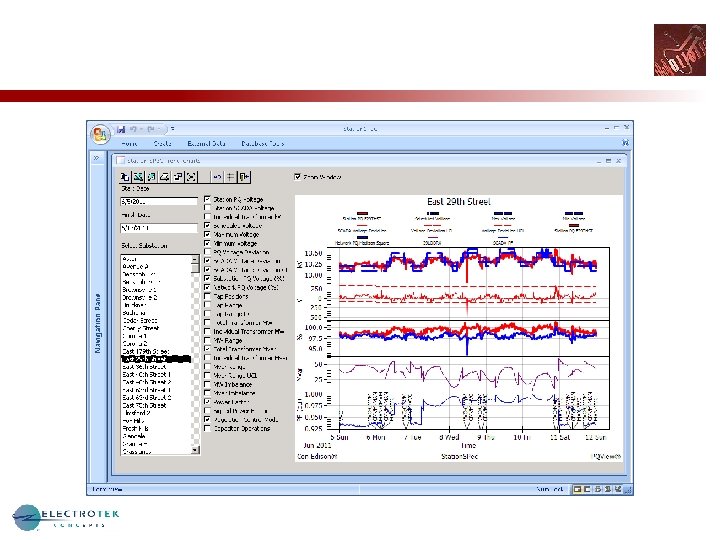
Task: Select Cedar Street in substation list
Action: (x=156, y=321)
